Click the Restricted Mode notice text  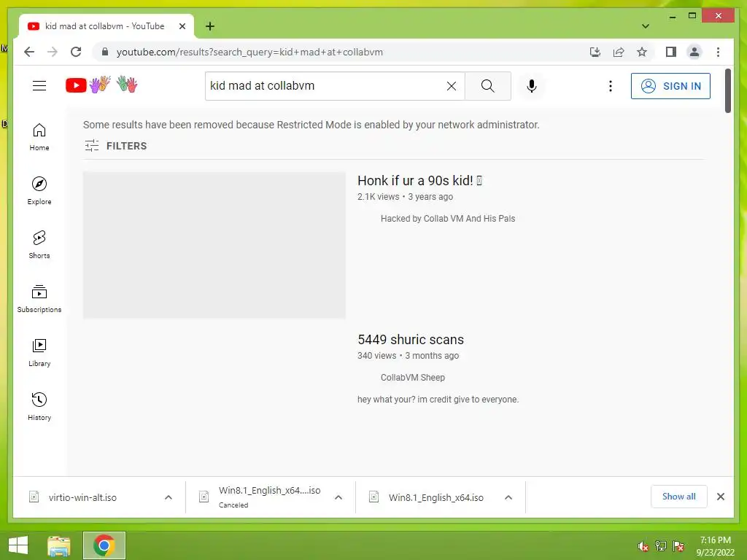point(311,125)
